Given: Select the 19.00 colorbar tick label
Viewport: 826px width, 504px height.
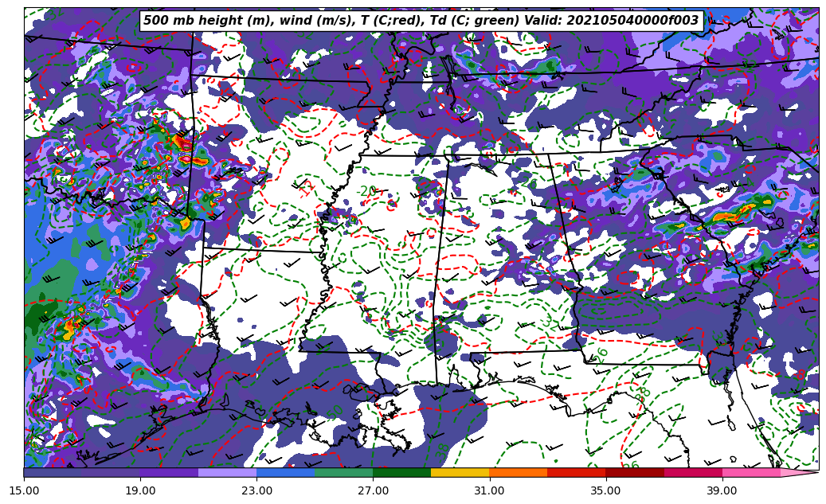Looking at the screenshot, I should click(x=140, y=491).
